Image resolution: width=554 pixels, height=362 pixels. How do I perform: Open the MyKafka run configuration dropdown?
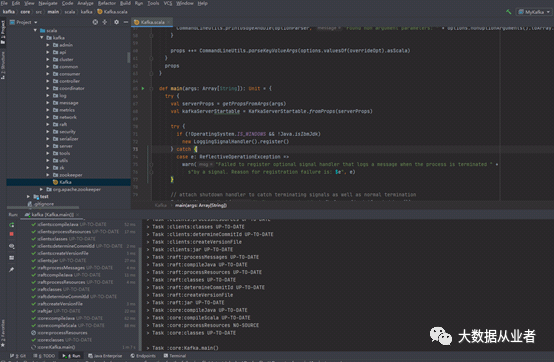pyautogui.click(x=534, y=12)
